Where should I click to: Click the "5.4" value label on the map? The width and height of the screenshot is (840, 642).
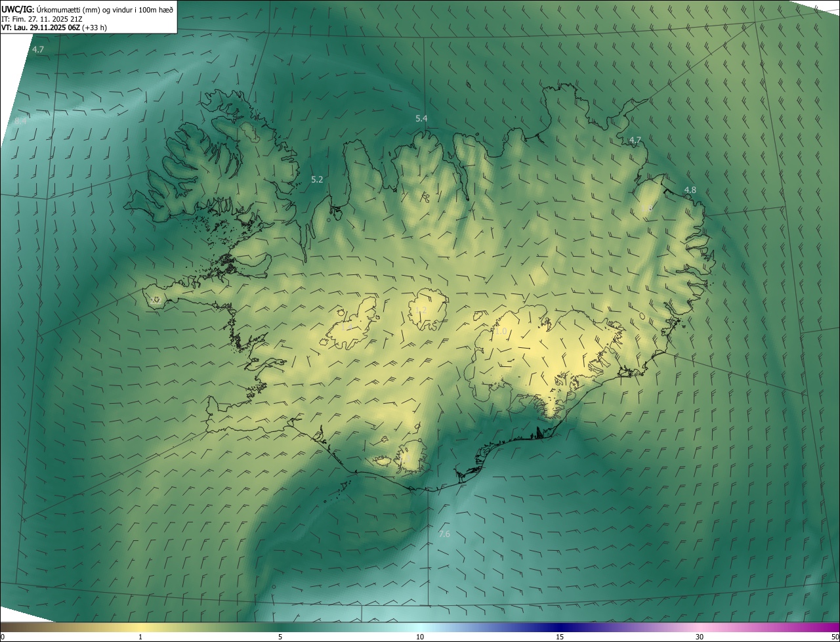421,118
